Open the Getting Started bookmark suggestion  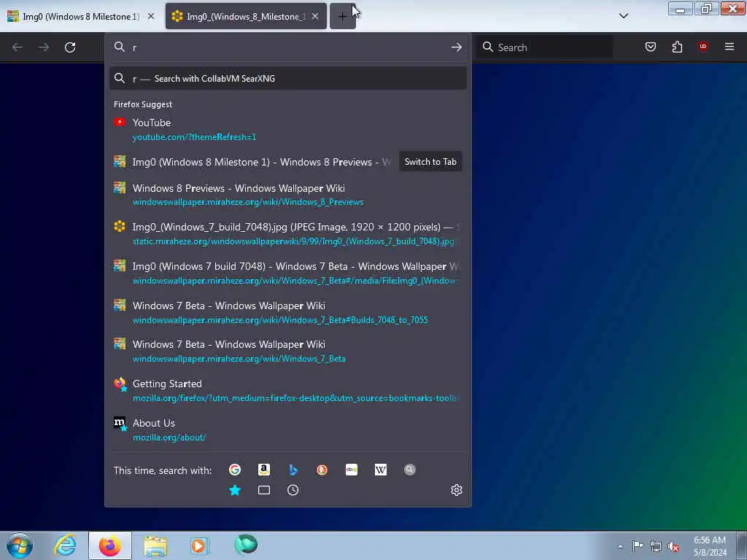click(x=287, y=391)
